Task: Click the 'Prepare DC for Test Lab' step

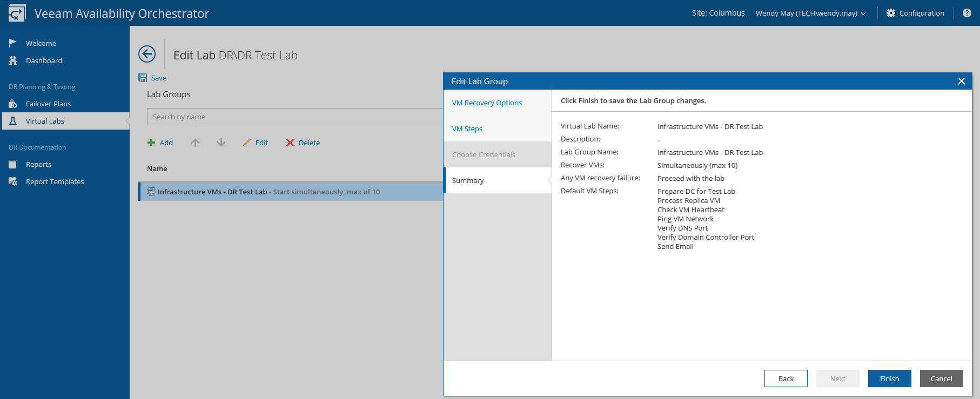Action: [x=696, y=191]
